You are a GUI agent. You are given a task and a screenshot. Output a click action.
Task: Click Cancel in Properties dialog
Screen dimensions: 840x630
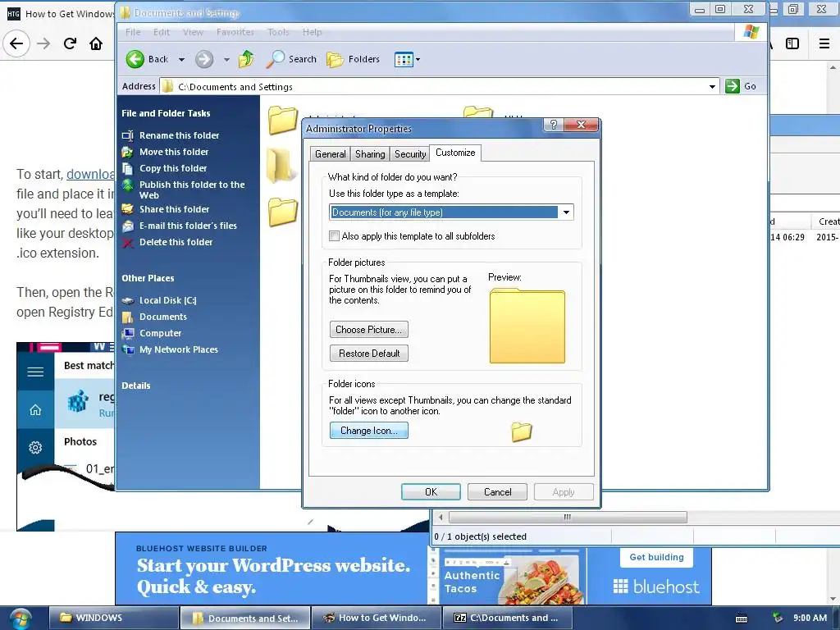pos(497,492)
